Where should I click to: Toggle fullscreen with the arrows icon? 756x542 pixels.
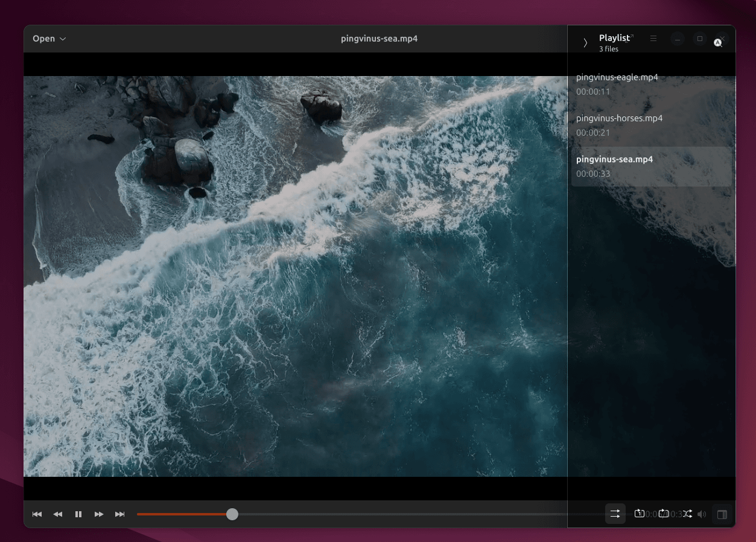coord(630,39)
